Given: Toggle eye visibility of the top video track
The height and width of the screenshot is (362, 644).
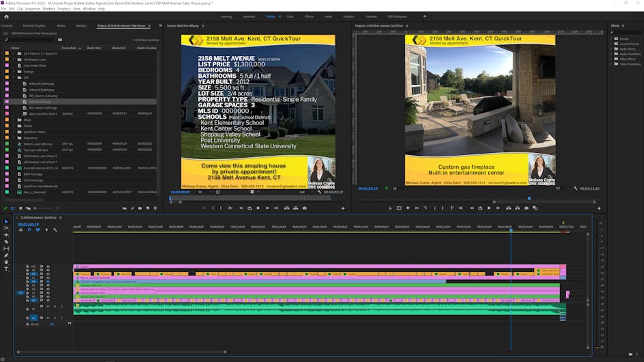Looking at the screenshot, I should point(48,266).
